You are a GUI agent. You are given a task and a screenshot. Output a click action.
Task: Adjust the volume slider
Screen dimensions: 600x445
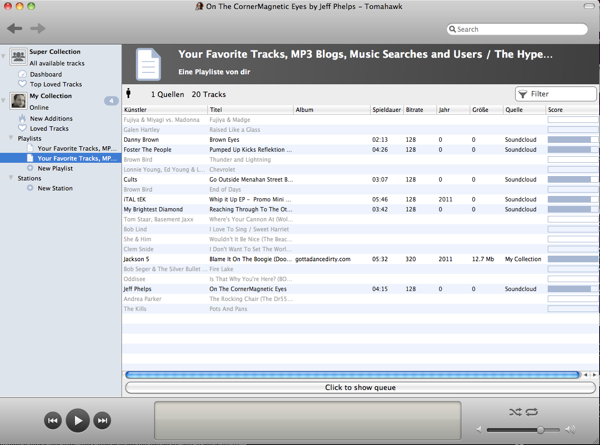click(523, 430)
